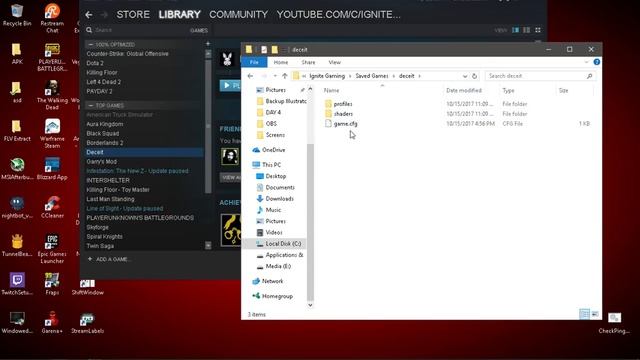Select Borderlands 2 in Steam list
This screenshot has height=360, width=640.
[105, 143]
